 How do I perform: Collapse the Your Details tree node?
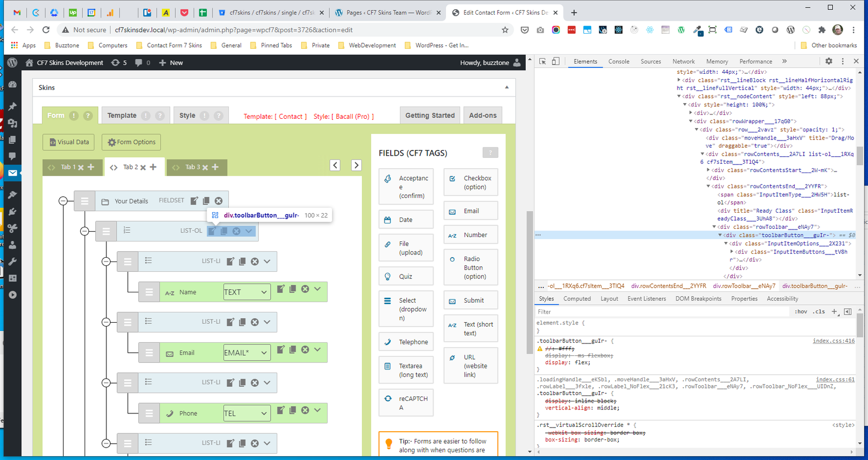pyautogui.click(x=63, y=201)
